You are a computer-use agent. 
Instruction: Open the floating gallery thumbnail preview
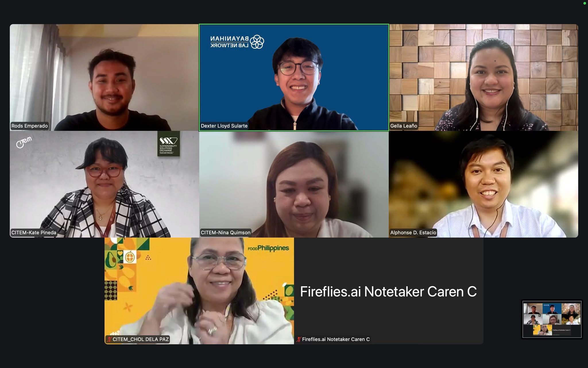(x=552, y=319)
